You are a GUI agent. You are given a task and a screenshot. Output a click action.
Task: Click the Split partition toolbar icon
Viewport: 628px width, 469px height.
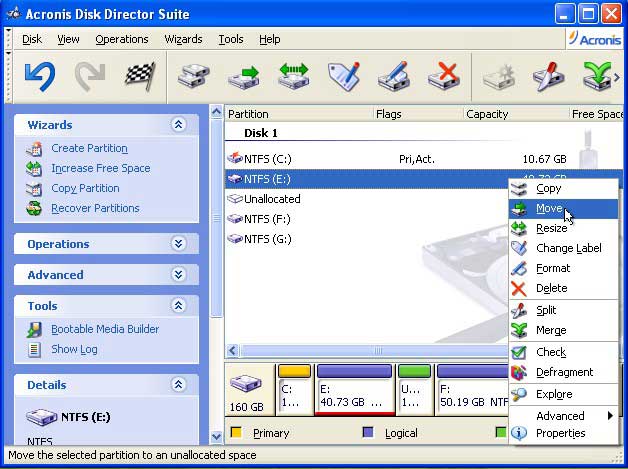[x=548, y=76]
